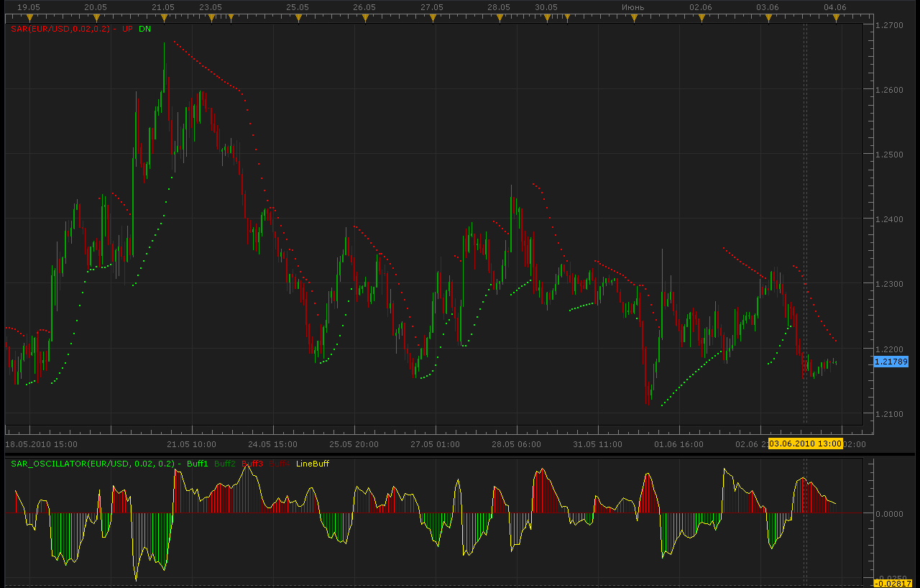Click the 1.2500 price axis label

pyautogui.click(x=890, y=155)
